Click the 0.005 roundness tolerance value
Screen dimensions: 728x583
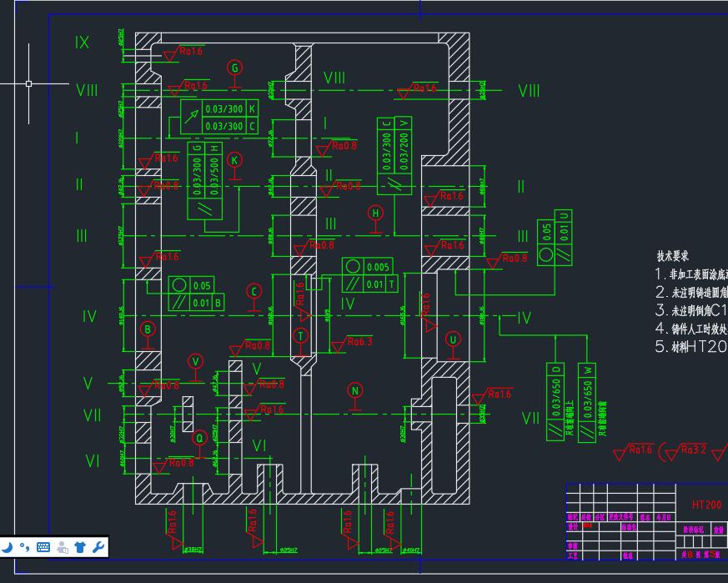[x=378, y=267]
